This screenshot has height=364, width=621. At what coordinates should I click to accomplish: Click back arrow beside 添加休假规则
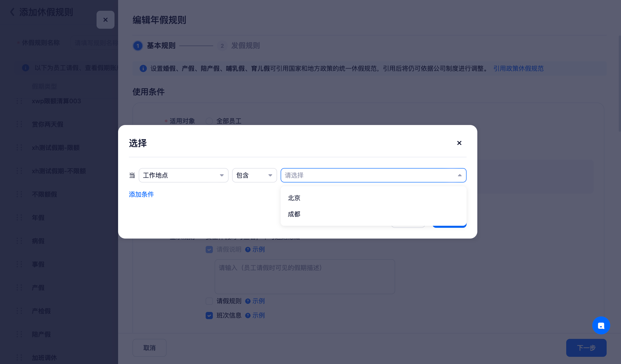tap(12, 12)
